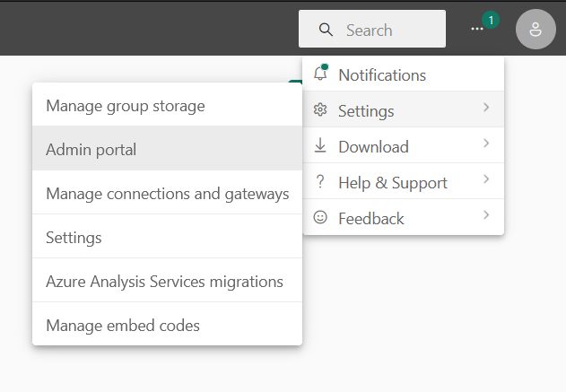Open the three-dot more options menu
The height and width of the screenshot is (392, 566).
click(477, 29)
